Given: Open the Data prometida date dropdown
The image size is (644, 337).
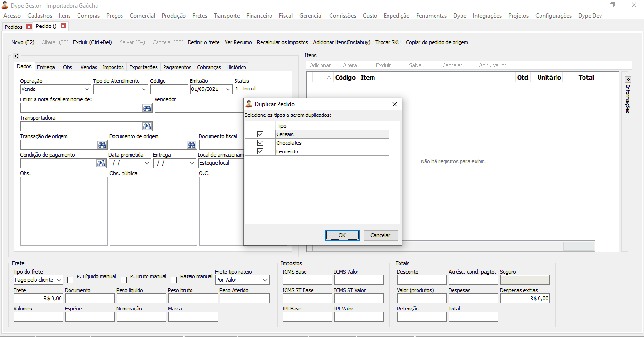Looking at the screenshot, I should point(147,163).
